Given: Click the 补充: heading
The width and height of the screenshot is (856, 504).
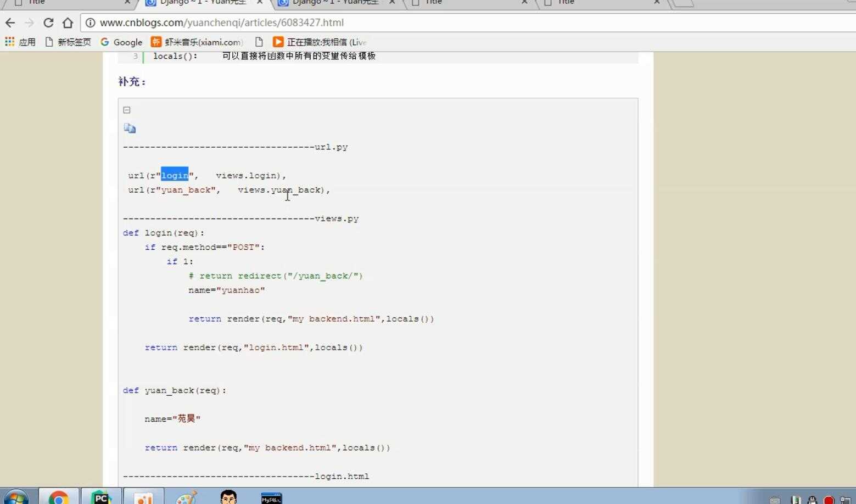Looking at the screenshot, I should 132,82.
